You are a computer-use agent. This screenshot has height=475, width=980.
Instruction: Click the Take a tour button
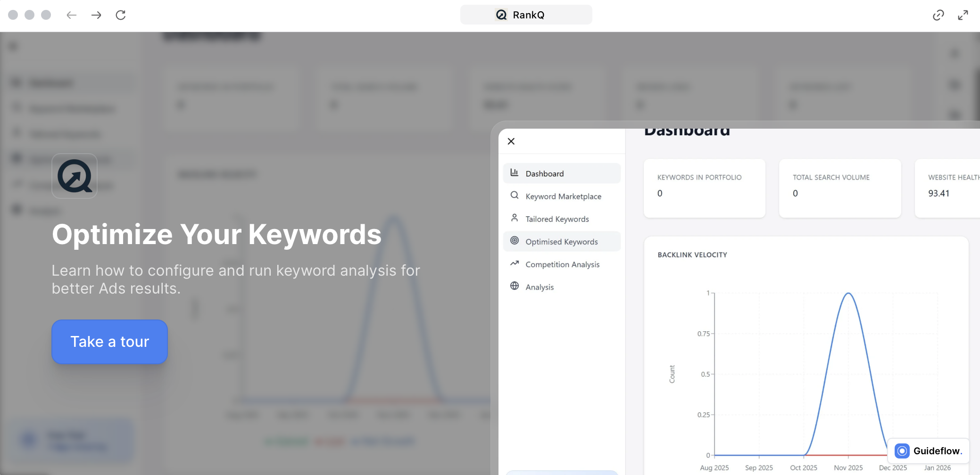coord(109,342)
